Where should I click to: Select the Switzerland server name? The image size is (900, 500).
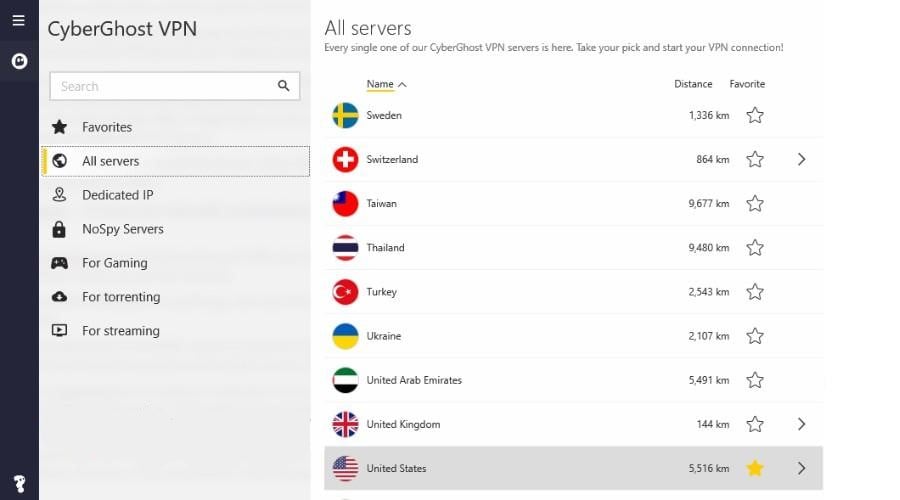[392, 160]
